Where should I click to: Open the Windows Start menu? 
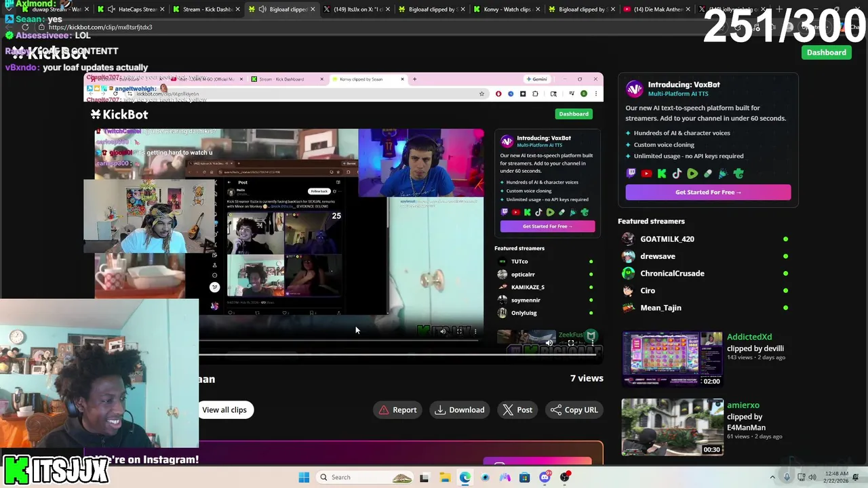[x=304, y=477]
